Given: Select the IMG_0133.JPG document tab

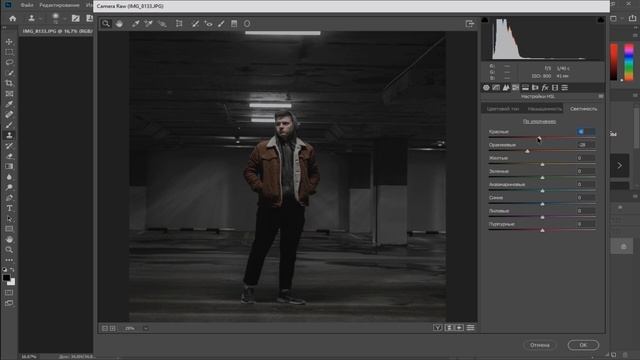Looking at the screenshot, I should coord(57,31).
